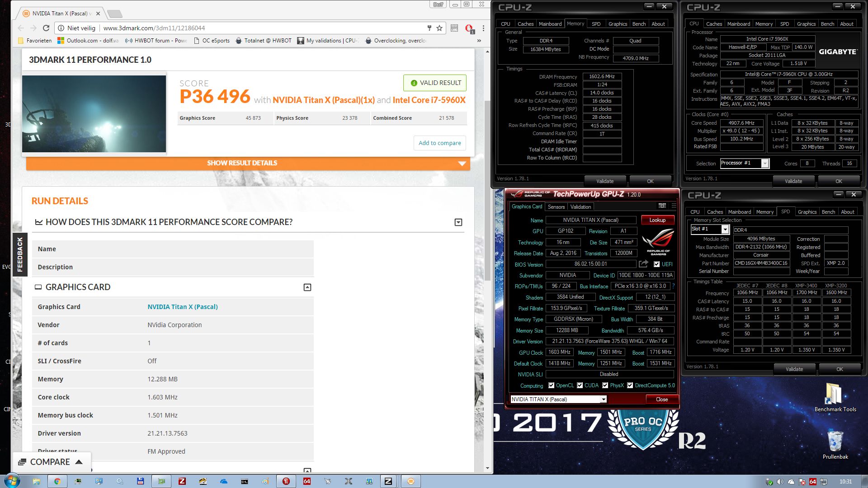
Task: Open the red TL taskbar icon
Action: coord(286,481)
